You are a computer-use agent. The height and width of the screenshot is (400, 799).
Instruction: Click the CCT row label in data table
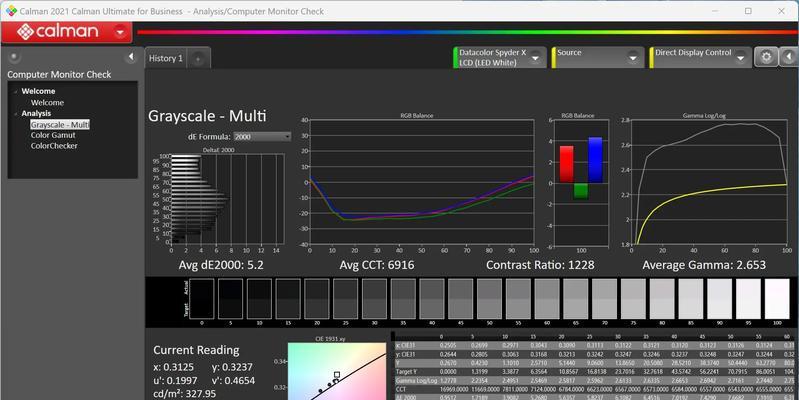tap(402, 389)
